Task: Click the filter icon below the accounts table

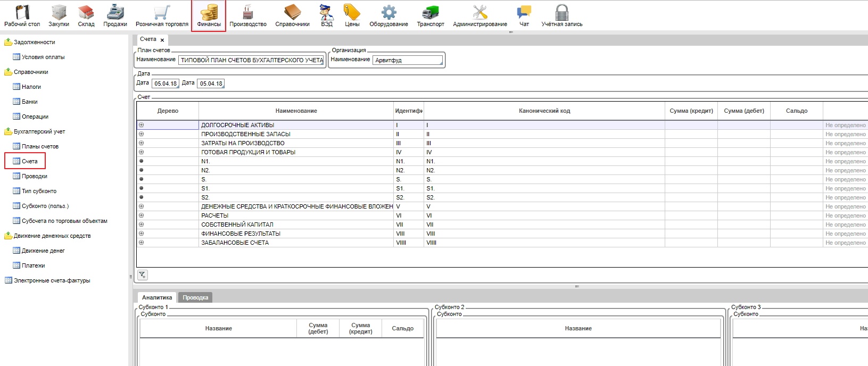Action: 143,274
